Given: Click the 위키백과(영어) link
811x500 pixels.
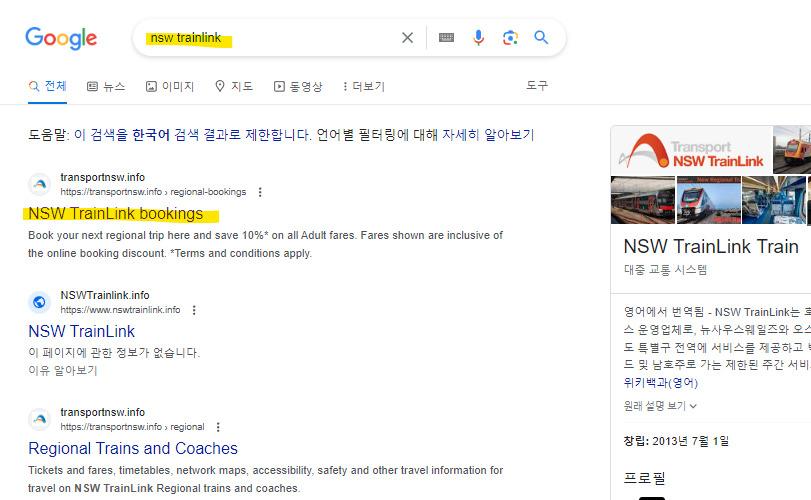Looking at the screenshot, I should (x=660, y=383).
